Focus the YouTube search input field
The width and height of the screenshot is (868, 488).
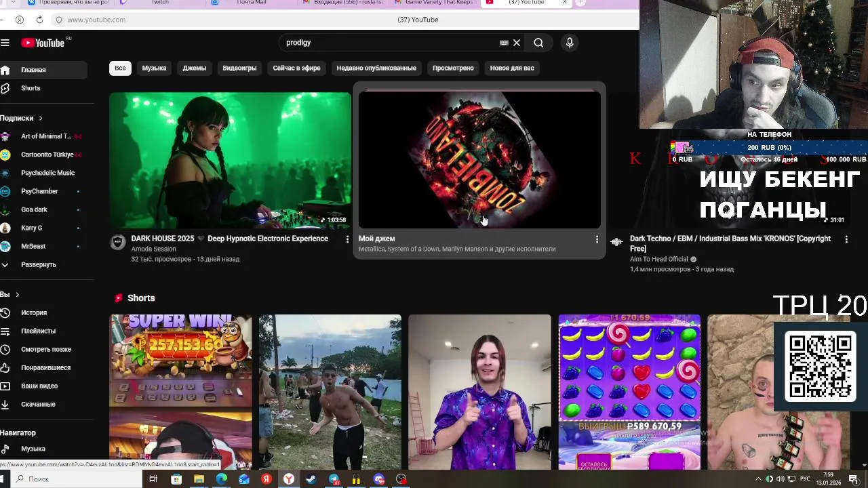click(x=390, y=43)
